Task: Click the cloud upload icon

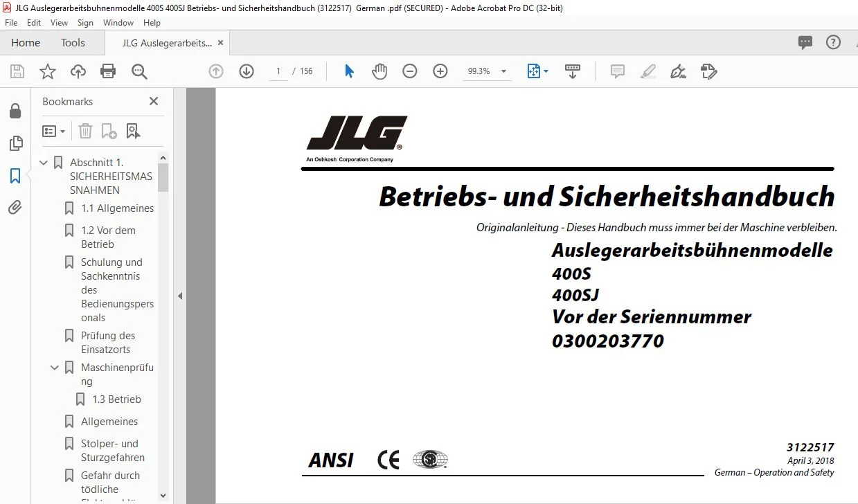Action: (78, 71)
